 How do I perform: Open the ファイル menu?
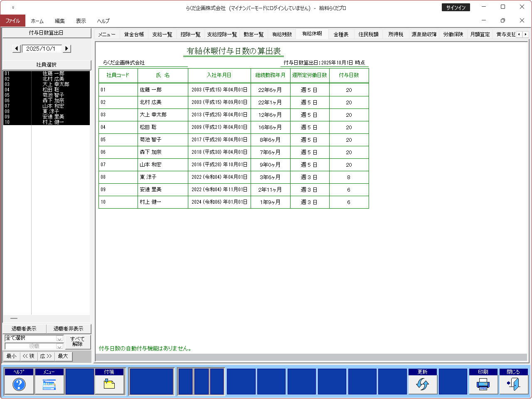coord(13,21)
